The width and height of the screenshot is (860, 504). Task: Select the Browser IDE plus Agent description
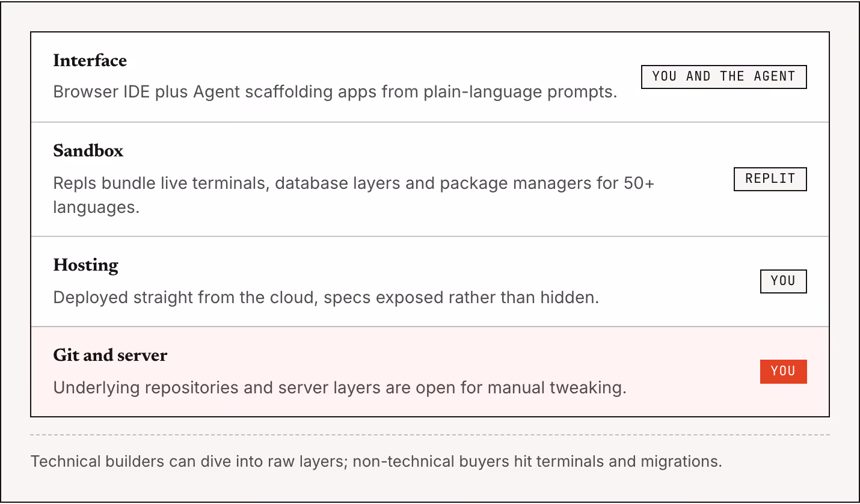[x=336, y=92]
